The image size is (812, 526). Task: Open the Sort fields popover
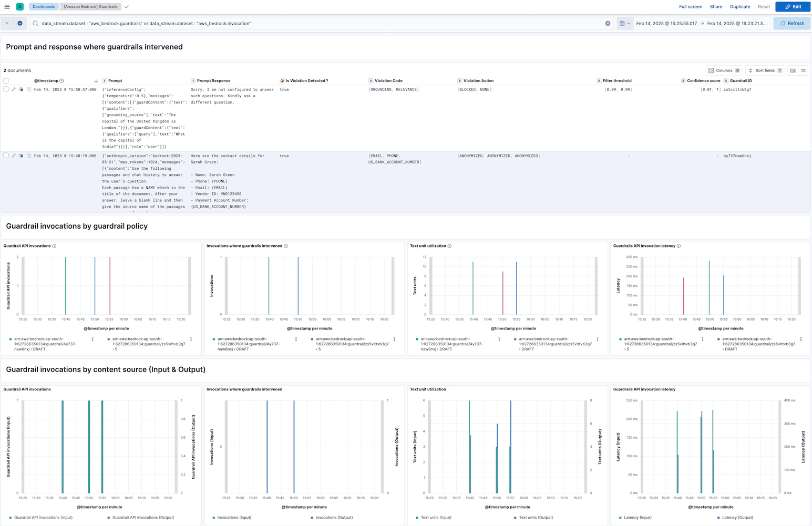point(765,70)
